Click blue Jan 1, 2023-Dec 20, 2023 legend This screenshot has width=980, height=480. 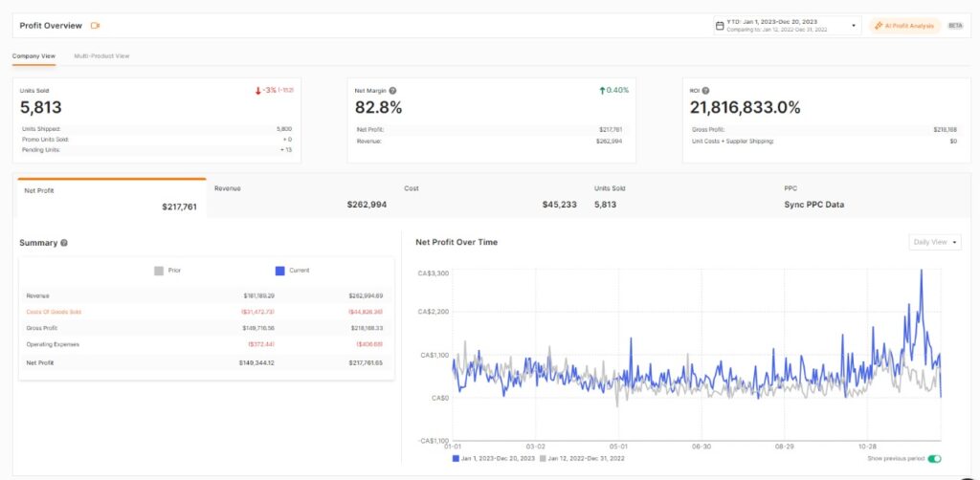pyautogui.click(x=495, y=459)
